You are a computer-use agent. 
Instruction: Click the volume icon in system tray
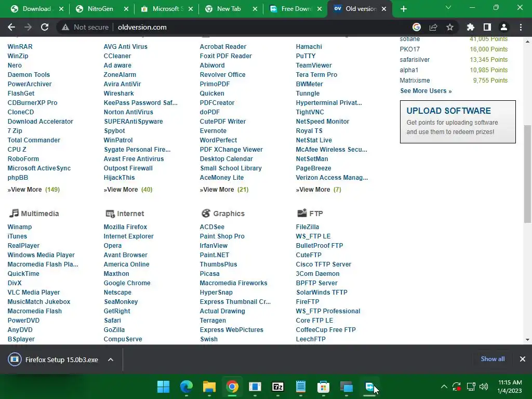point(484,387)
